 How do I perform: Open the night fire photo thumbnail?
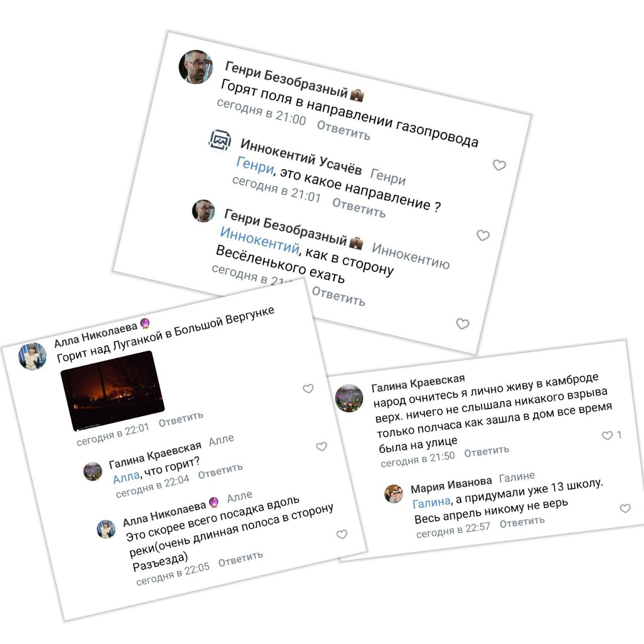click(x=112, y=391)
